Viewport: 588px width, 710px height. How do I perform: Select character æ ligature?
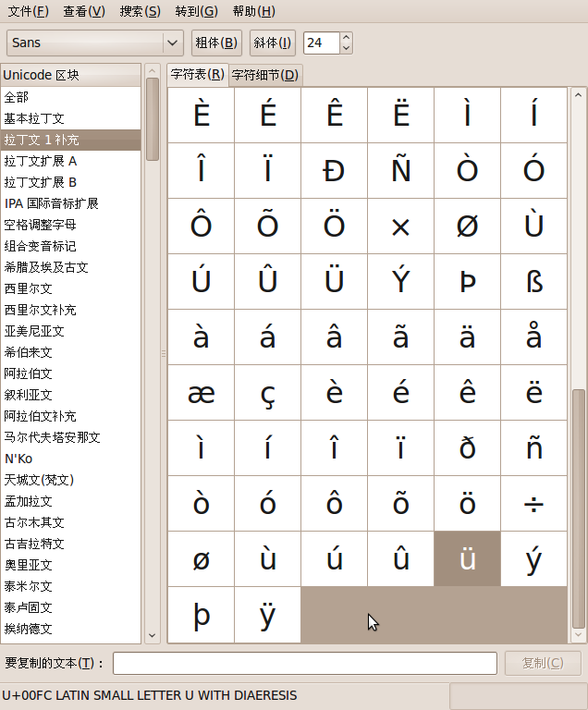coord(202,393)
